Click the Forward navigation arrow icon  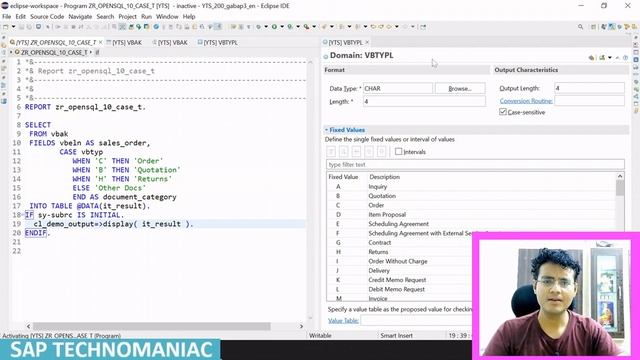tap(405, 27)
